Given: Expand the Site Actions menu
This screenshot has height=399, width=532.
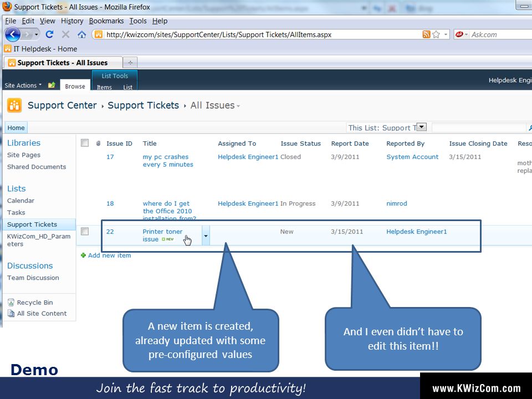Looking at the screenshot, I should click(23, 85).
